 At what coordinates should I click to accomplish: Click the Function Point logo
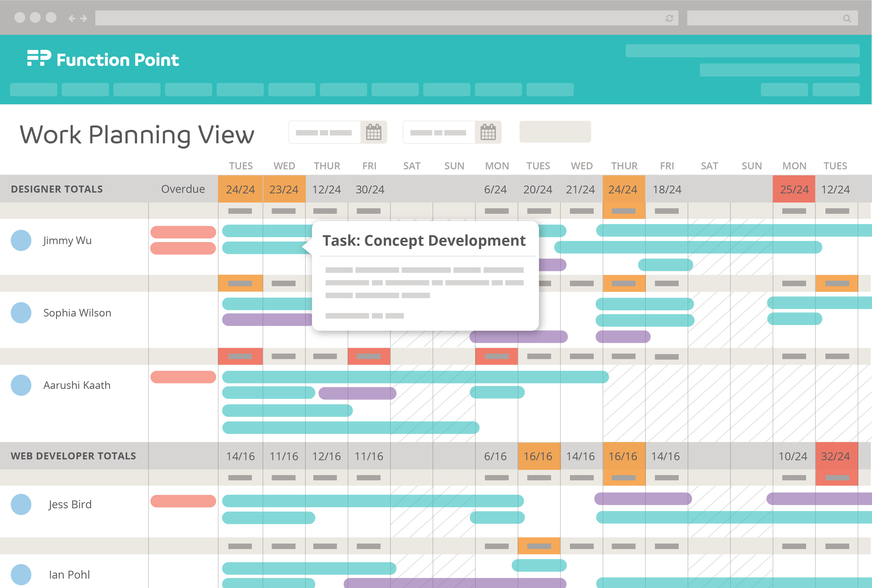click(x=103, y=59)
